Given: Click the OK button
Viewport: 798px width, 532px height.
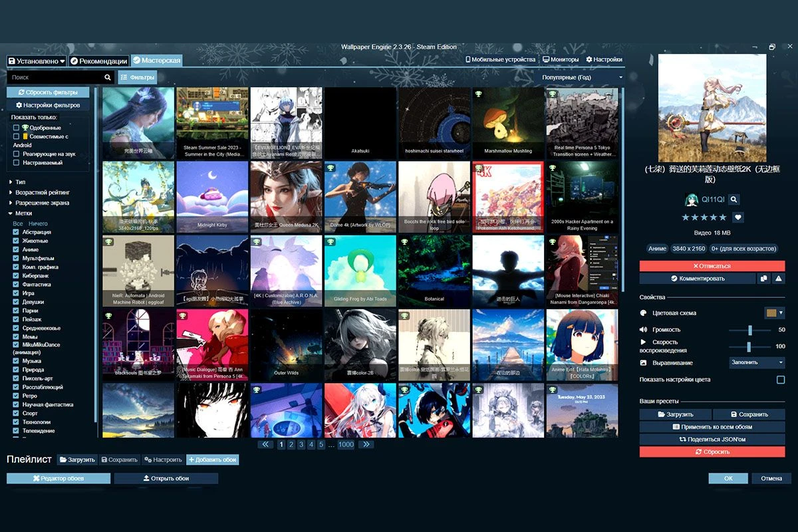Looking at the screenshot, I should pos(728,478).
